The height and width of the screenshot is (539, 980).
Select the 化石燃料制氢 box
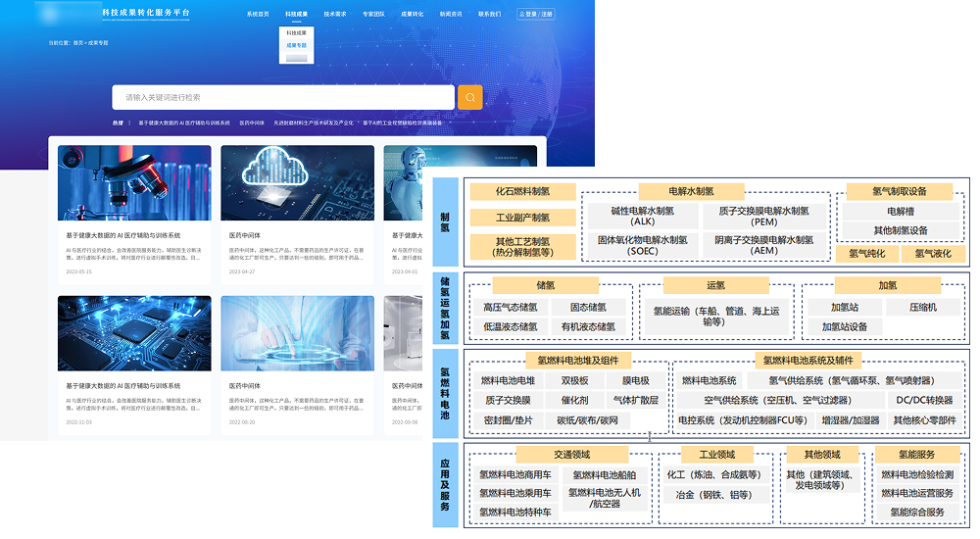522,191
